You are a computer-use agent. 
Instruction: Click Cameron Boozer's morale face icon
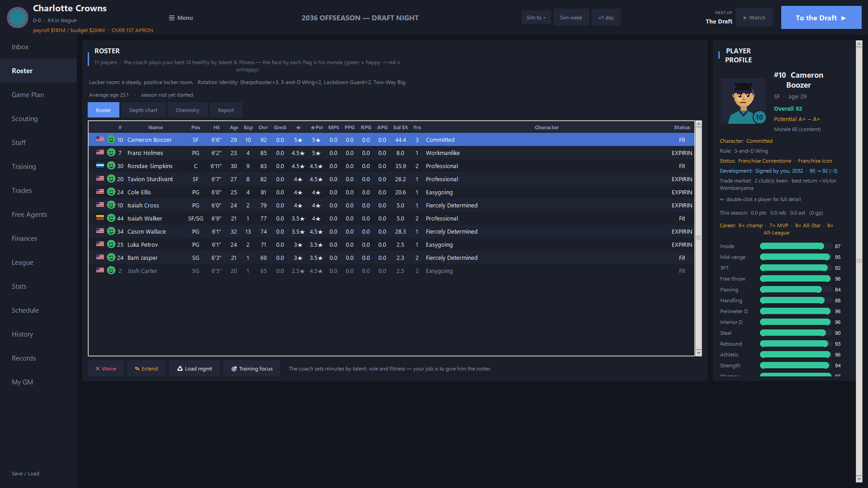(x=111, y=140)
